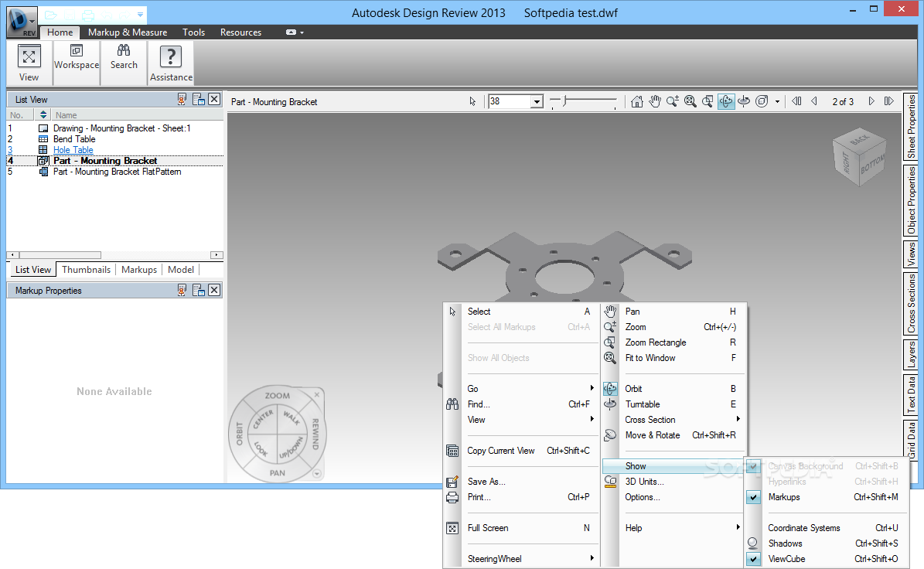Switch to the Markups panel tab
This screenshot has width=924, height=569.
139,270
